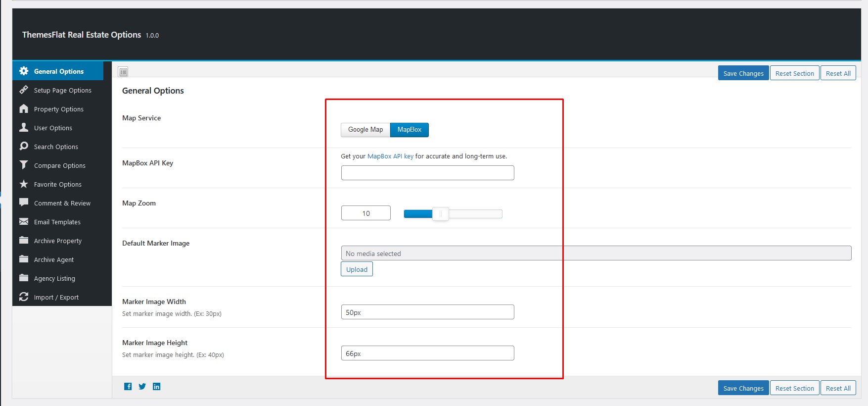Screen dimensions: 868x406
Task: Click the Import / Export refresh icon
Action: click(24, 297)
